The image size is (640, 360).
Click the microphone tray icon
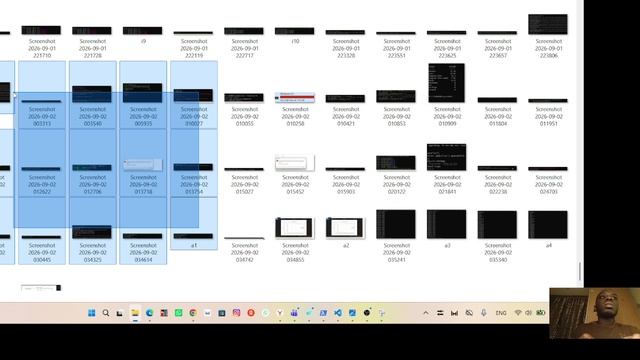pos(484,313)
